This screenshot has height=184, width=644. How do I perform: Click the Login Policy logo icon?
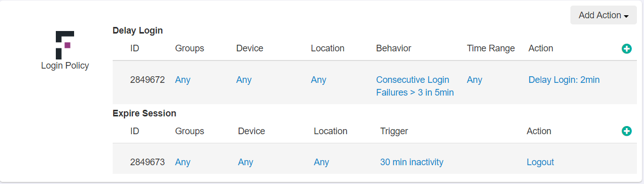(x=65, y=44)
